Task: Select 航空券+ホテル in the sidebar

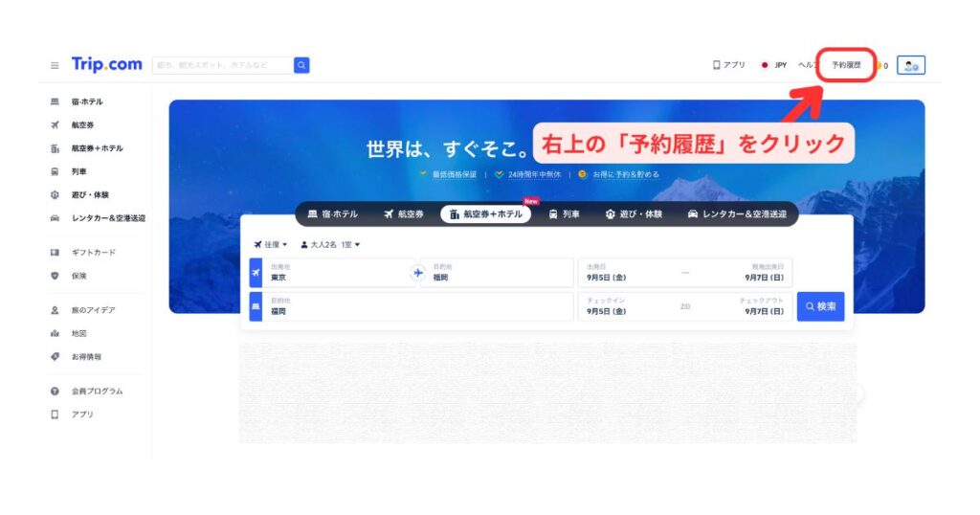Action: click(x=97, y=148)
